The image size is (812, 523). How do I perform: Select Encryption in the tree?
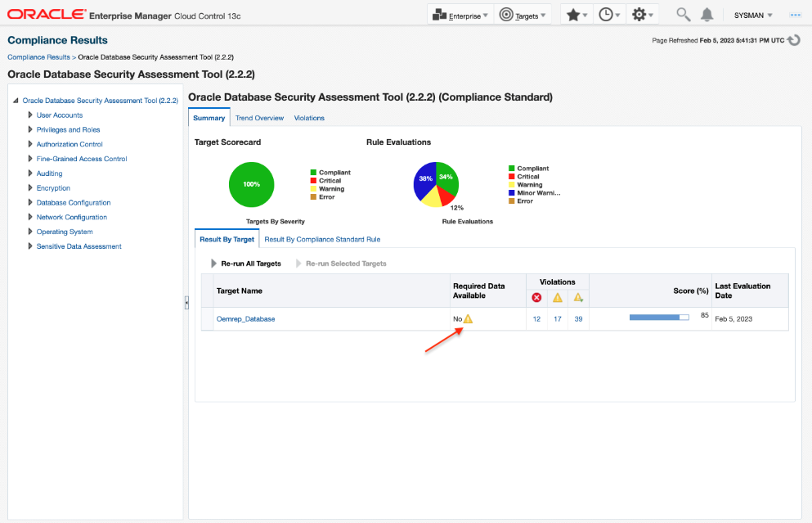[x=53, y=187]
